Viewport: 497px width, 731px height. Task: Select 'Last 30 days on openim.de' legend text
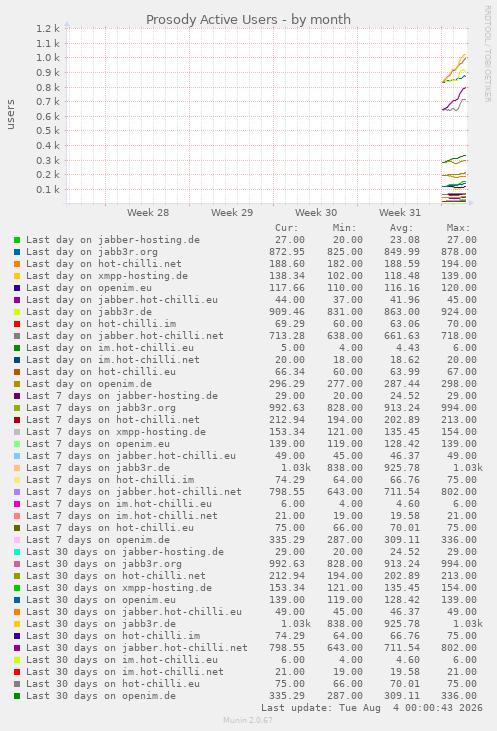[101, 697]
